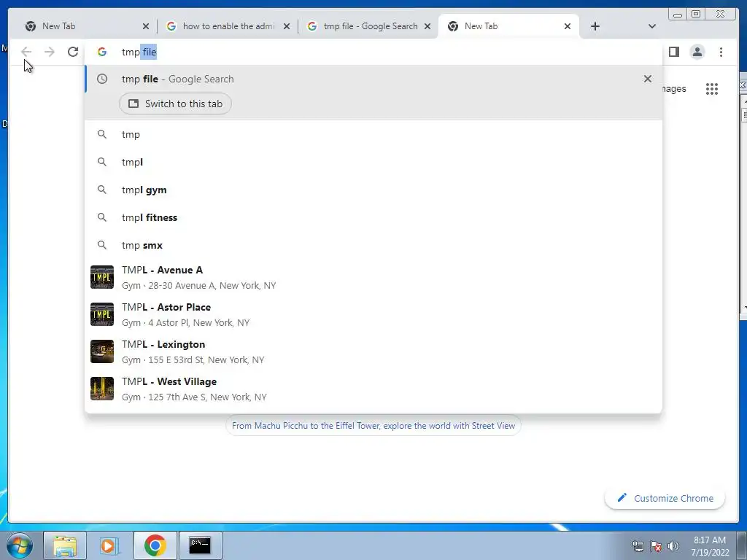The height and width of the screenshot is (560, 747).
Task: Click the volume speaker tray icon
Action: tap(673, 546)
